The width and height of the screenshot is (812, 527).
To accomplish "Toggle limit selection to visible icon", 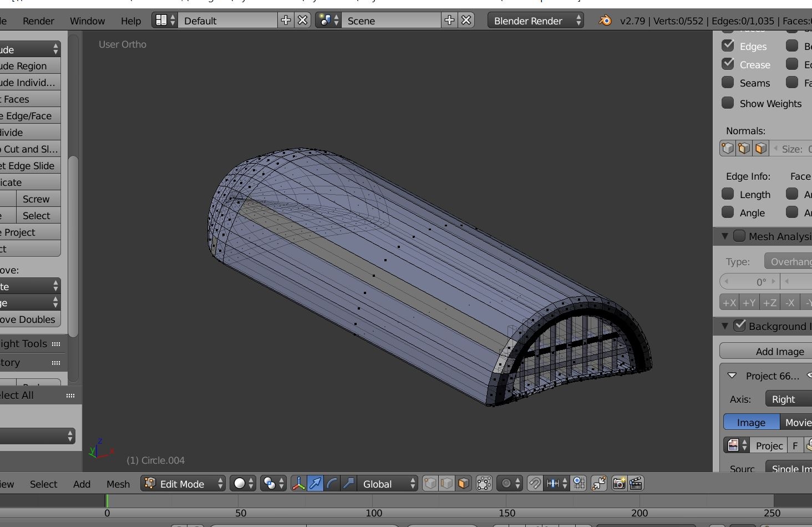I will [x=484, y=484].
